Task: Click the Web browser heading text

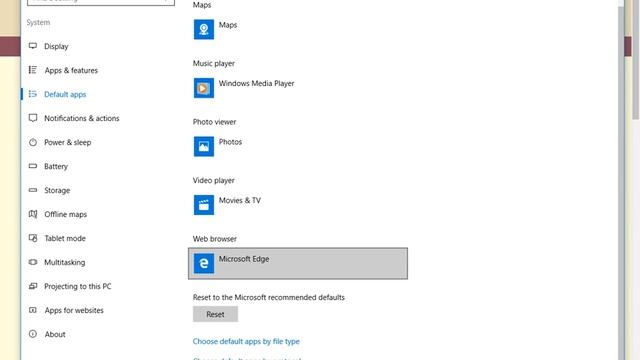Action: 215,239
